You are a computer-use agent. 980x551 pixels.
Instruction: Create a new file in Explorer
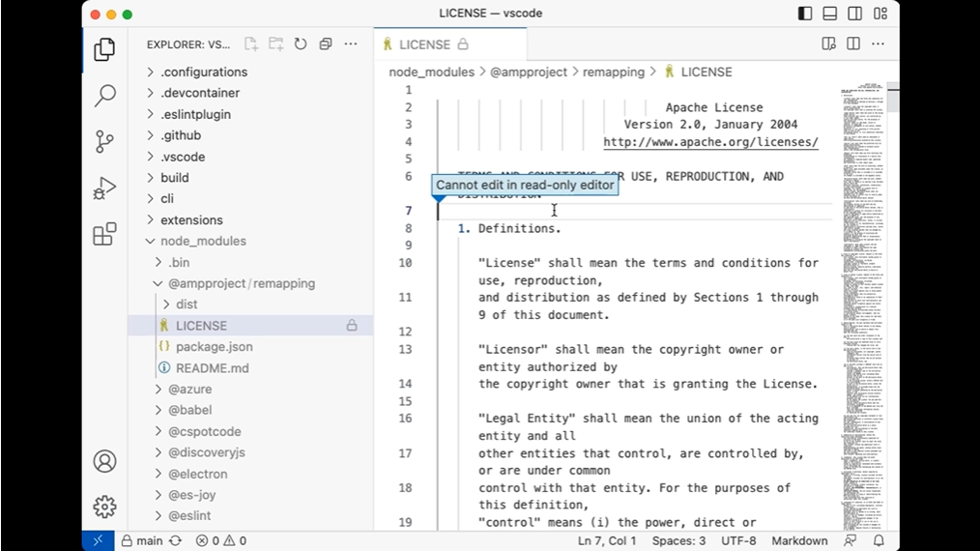click(251, 43)
